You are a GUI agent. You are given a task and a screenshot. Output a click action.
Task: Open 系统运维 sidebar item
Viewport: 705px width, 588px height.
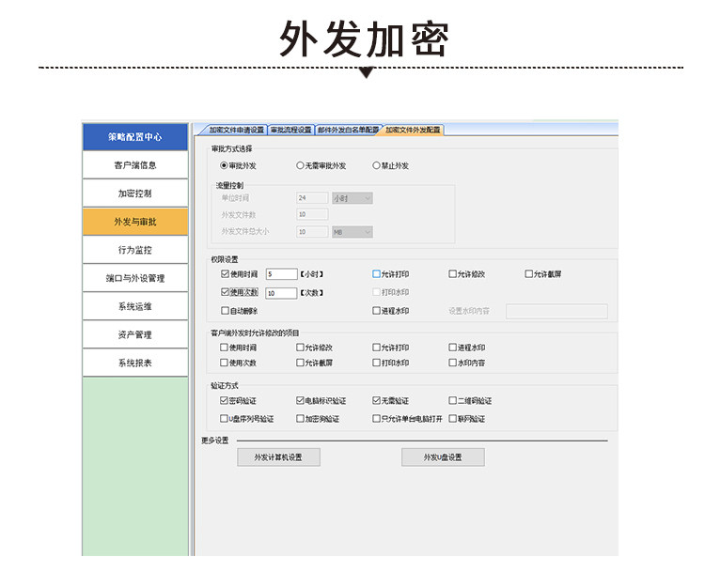134,306
